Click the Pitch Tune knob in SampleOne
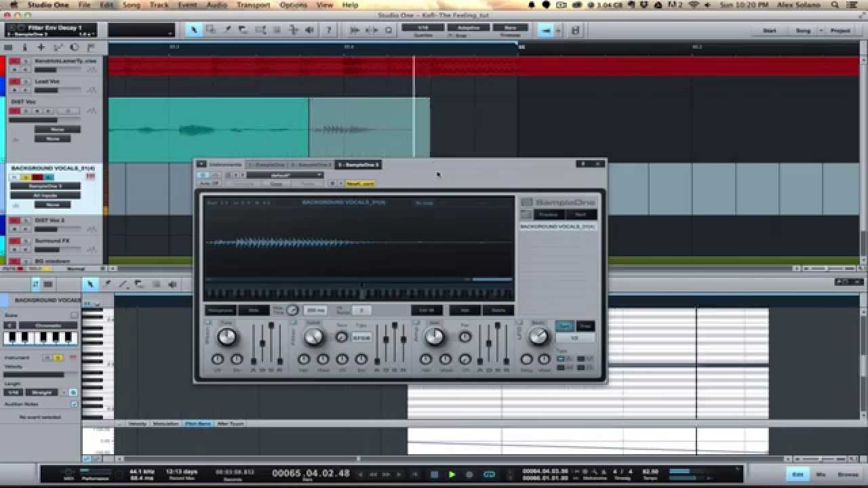The height and width of the screenshot is (488, 868). pos(227,336)
